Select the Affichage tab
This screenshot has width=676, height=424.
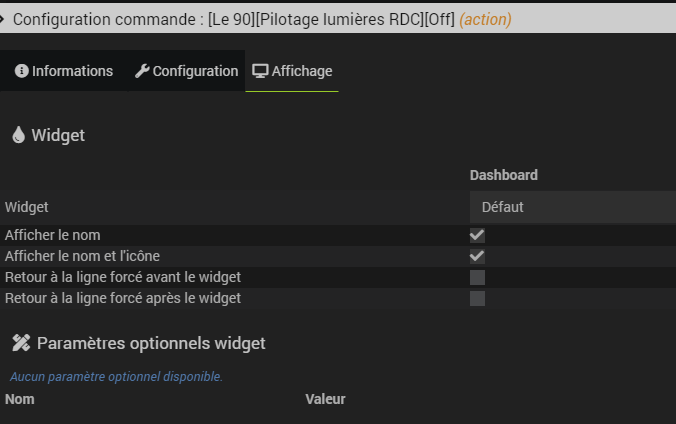(292, 71)
